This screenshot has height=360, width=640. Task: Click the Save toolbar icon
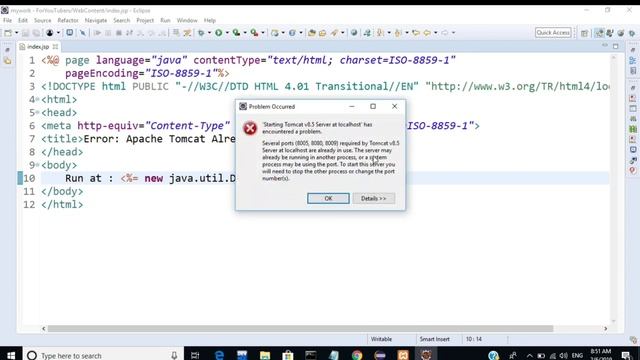[25, 33]
